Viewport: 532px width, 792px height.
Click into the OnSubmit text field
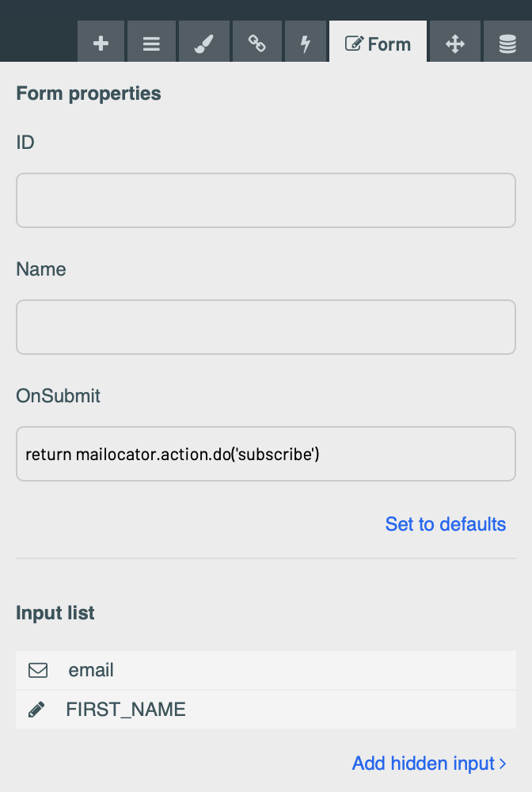[266, 454]
